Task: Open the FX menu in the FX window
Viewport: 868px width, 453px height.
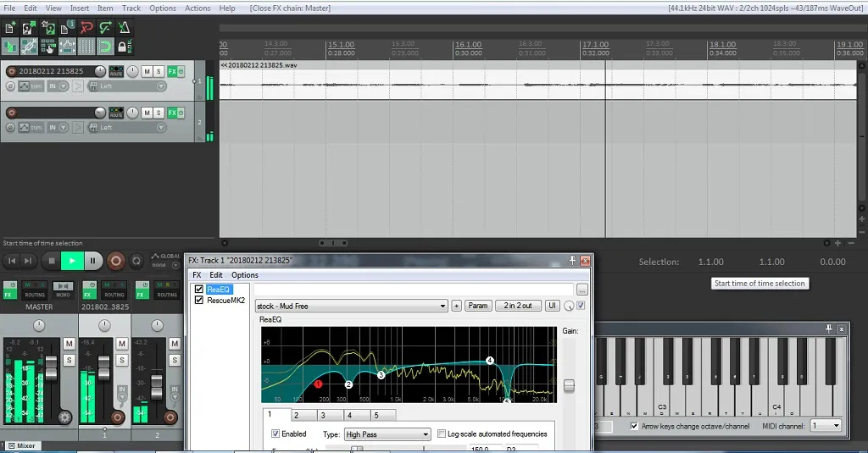Action: point(197,275)
